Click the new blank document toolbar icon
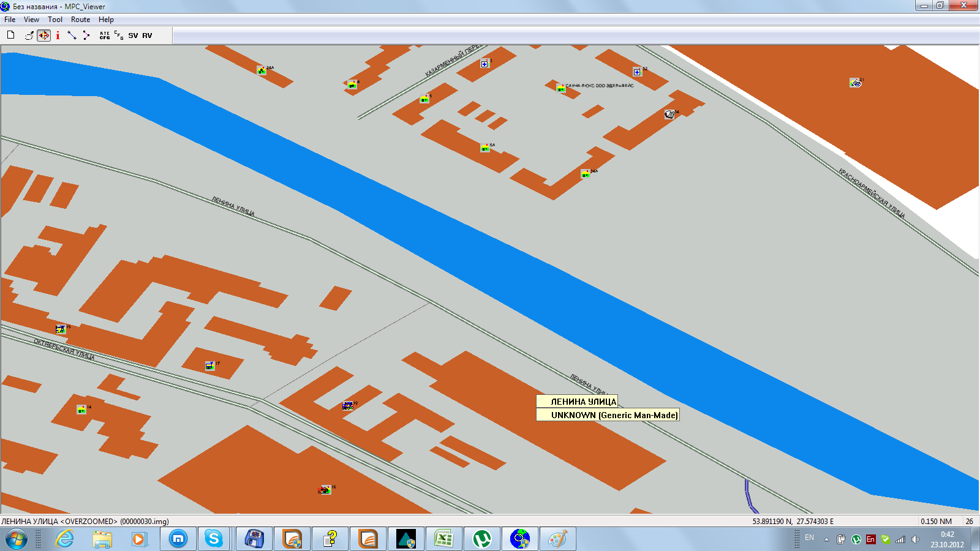The height and width of the screenshot is (551, 980). 10,36
